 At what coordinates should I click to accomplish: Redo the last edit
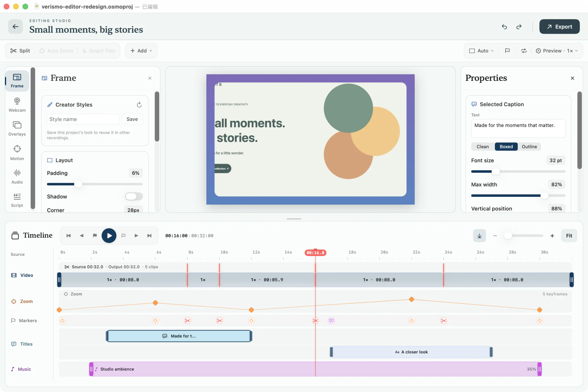tap(519, 27)
